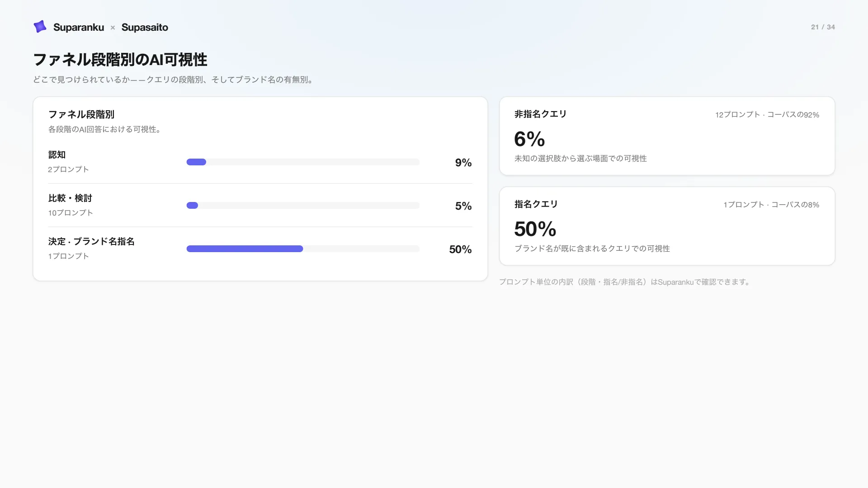This screenshot has width=868, height=488.
Task: Click the 1プロンプト・コーパスの8% note
Action: click(x=771, y=205)
